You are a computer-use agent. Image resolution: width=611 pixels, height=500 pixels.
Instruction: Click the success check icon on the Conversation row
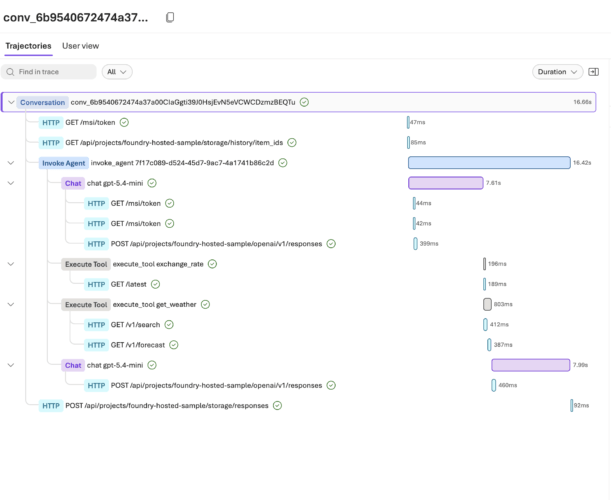(304, 102)
